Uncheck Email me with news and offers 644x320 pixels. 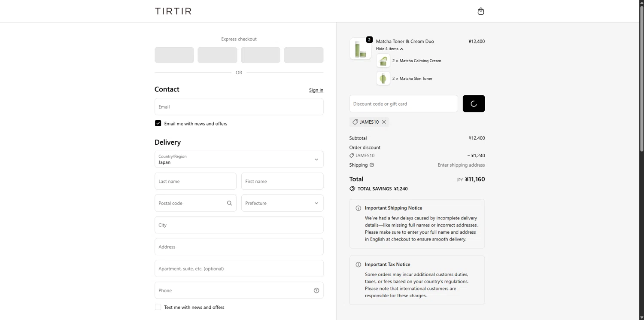158,123
